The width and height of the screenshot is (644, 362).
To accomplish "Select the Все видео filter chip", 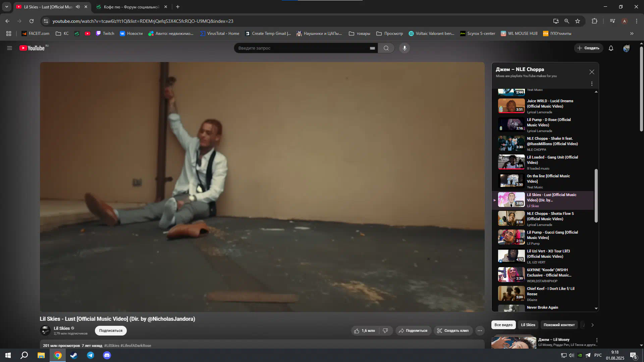I will point(503,325).
